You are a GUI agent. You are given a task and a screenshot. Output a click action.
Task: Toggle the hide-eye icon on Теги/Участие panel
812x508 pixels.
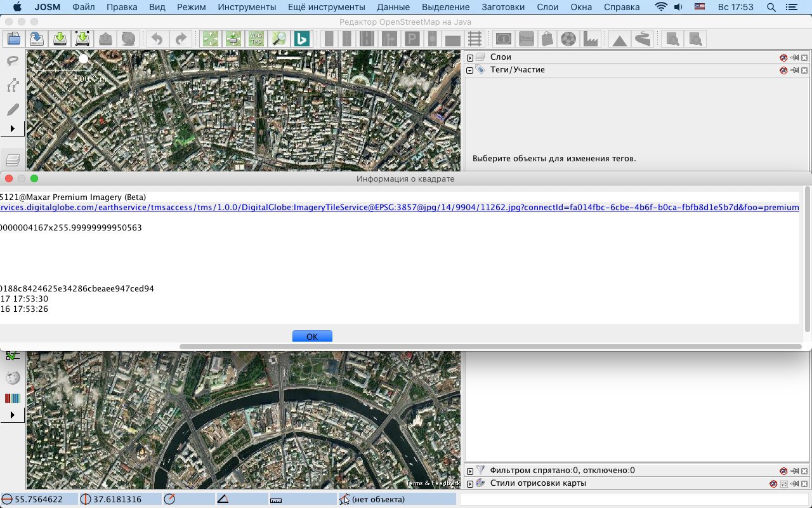783,70
